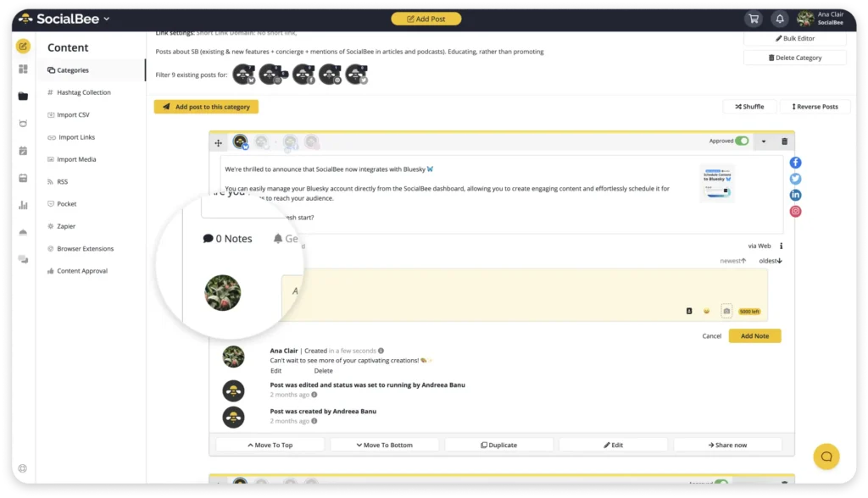Delete the post with trash icon

pos(784,141)
